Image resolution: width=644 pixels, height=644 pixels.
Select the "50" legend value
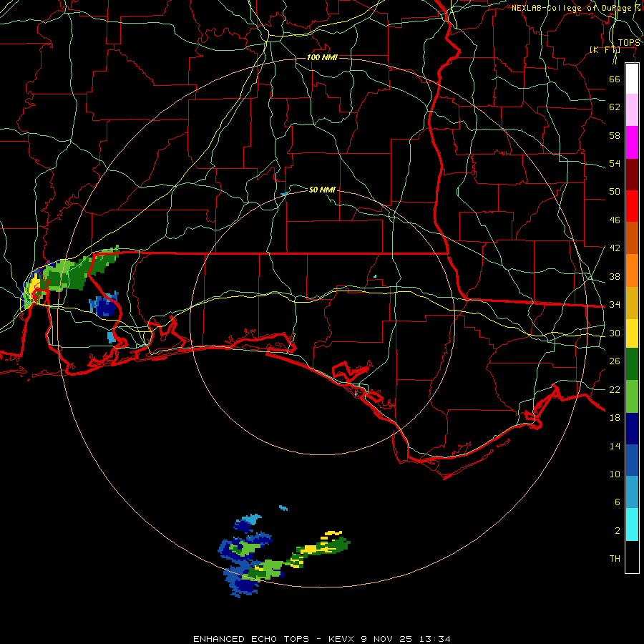coord(615,192)
